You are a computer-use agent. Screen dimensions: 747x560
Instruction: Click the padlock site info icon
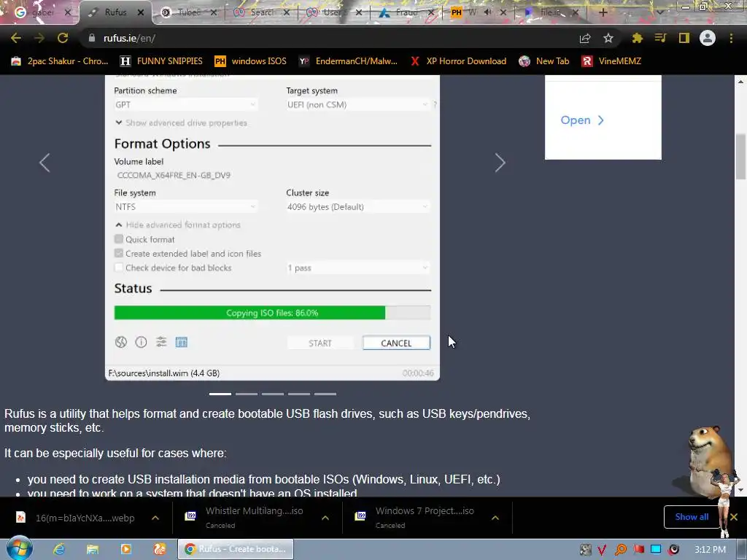92,38
